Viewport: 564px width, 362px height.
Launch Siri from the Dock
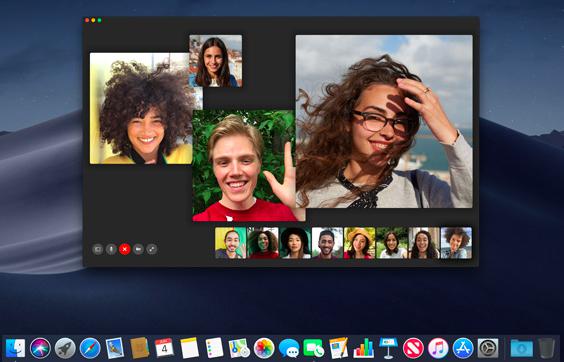coord(40,348)
